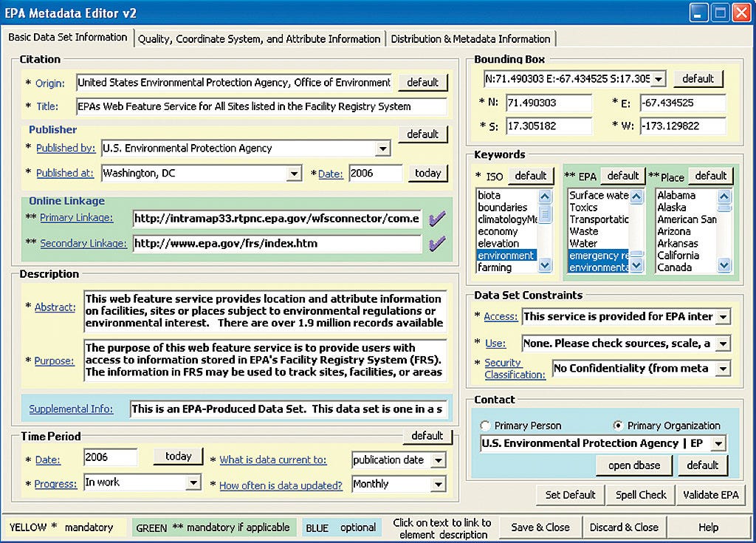Select the Primary Organization radio button

tap(618, 426)
